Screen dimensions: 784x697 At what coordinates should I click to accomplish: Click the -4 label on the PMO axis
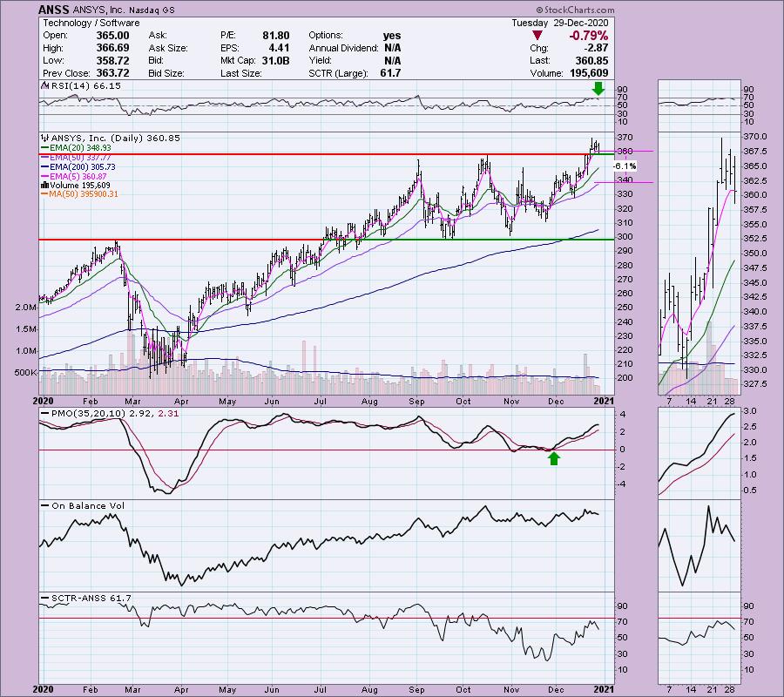tap(623, 484)
